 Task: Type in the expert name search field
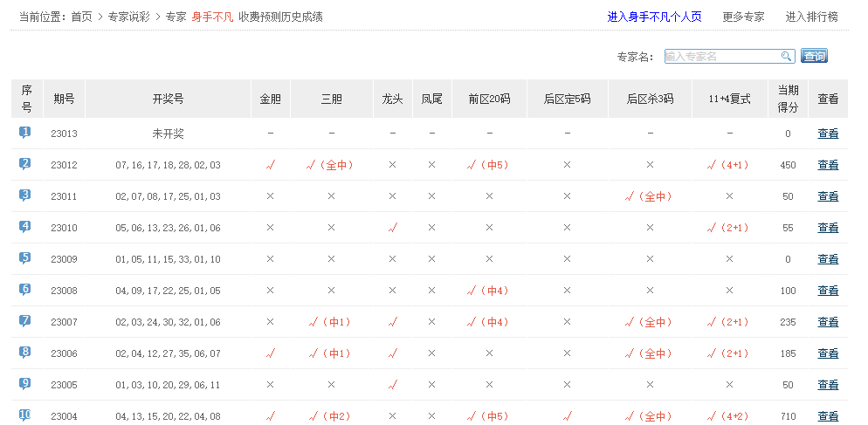point(721,57)
